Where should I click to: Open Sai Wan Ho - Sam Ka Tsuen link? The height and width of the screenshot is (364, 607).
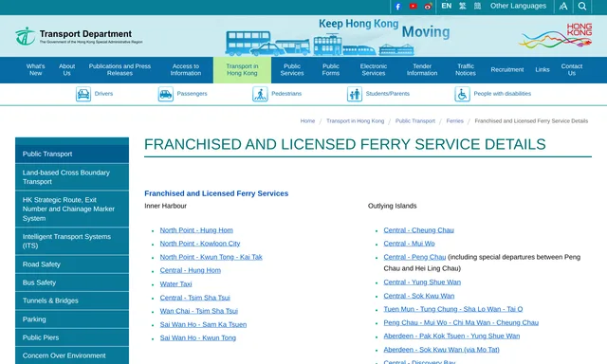tap(203, 324)
